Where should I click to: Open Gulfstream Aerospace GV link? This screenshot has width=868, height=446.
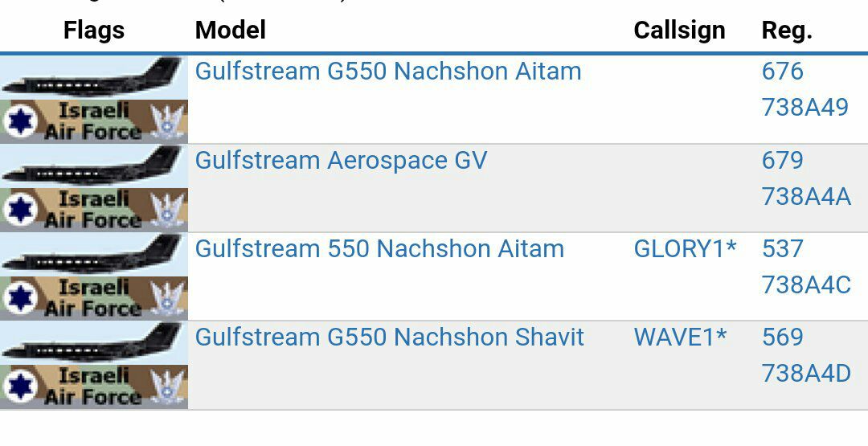[x=341, y=161]
